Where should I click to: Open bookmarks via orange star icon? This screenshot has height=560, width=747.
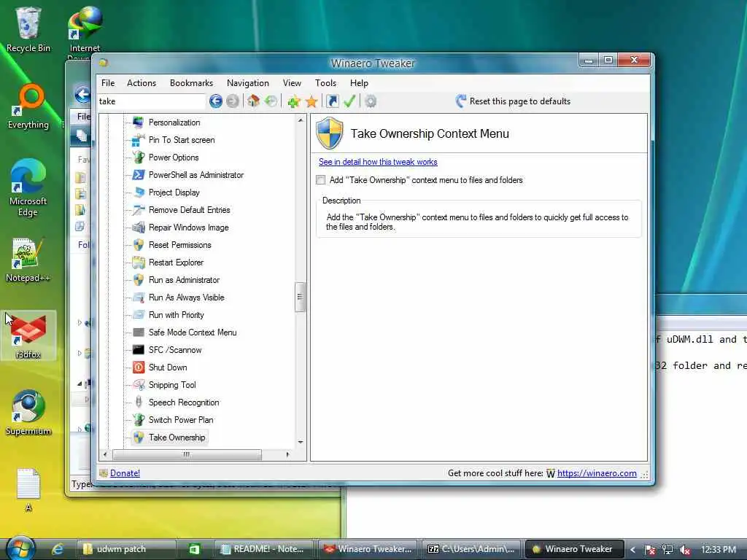tap(311, 101)
